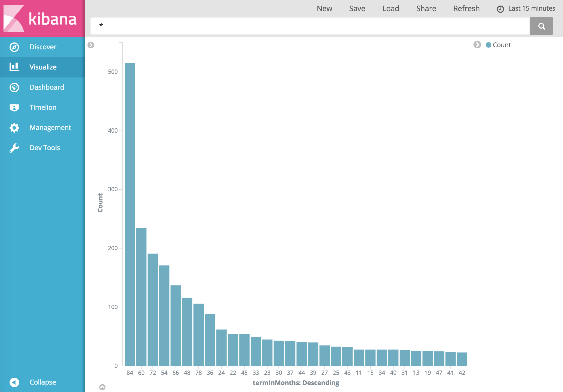Click the Visualize bar chart icon
The image size is (563, 392).
14,67
